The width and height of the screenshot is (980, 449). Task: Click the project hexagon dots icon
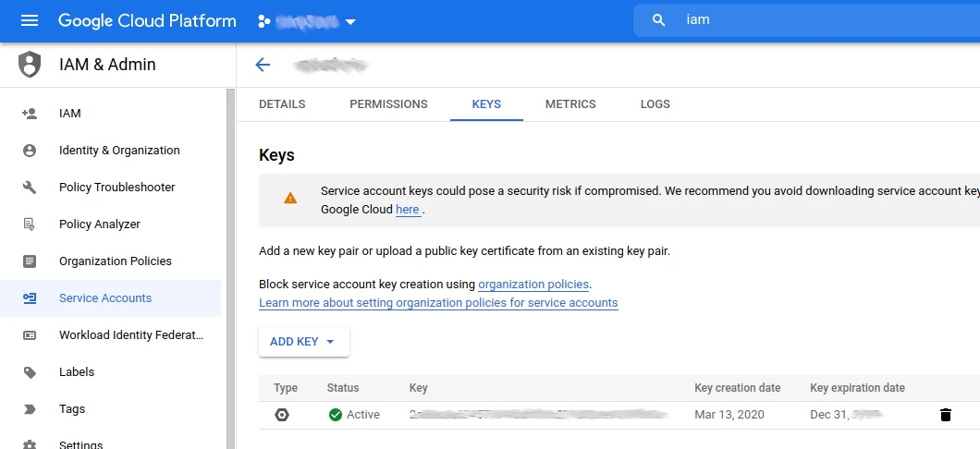tap(263, 21)
